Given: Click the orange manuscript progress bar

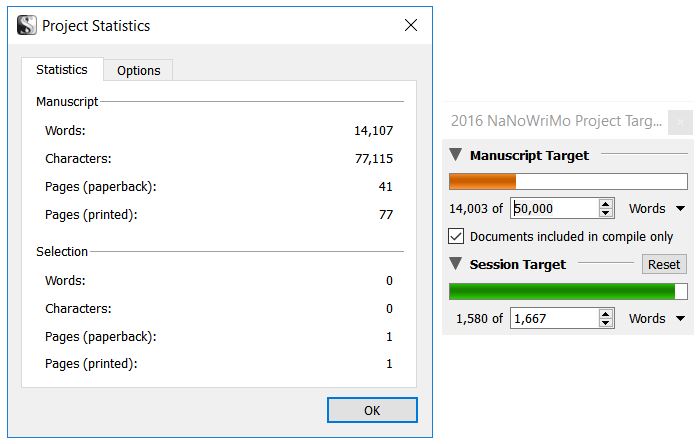Looking at the screenshot, I should click(x=568, y=181).
